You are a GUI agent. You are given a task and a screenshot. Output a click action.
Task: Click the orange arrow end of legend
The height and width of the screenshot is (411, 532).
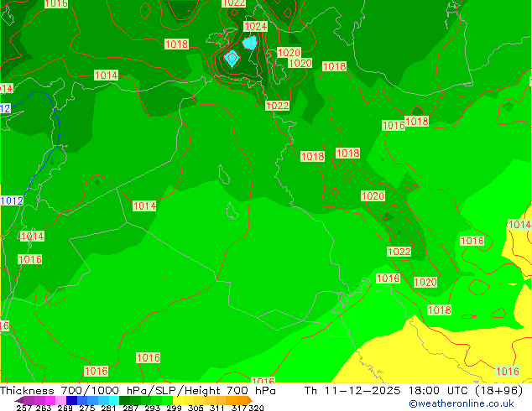[x=250, y=400]
